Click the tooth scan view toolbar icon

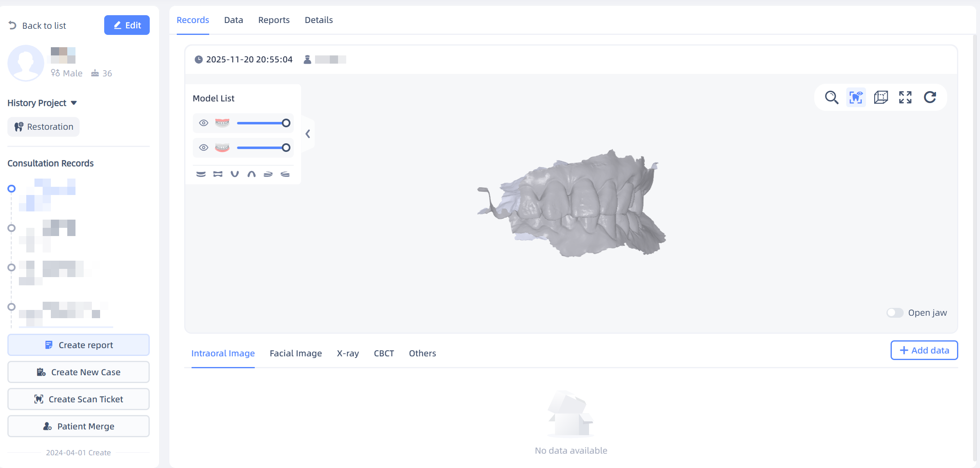856,97
